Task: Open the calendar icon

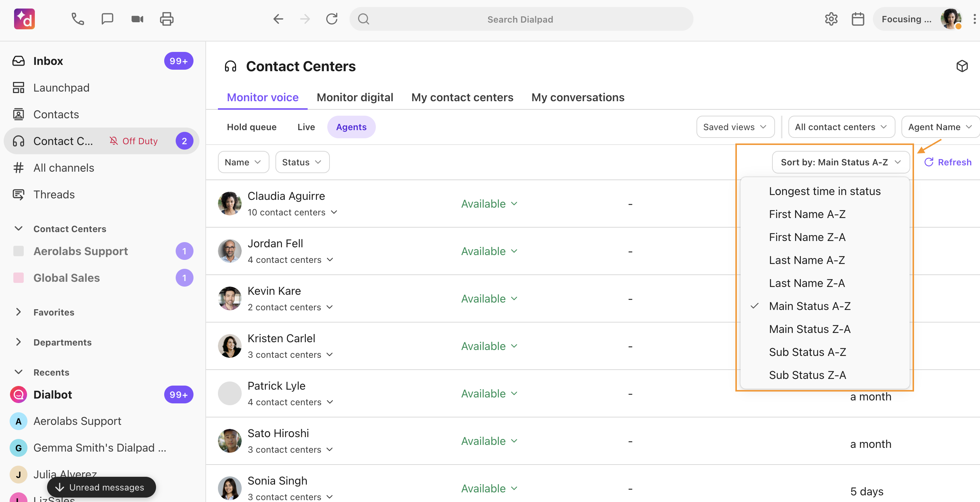Action: (858, 19)
